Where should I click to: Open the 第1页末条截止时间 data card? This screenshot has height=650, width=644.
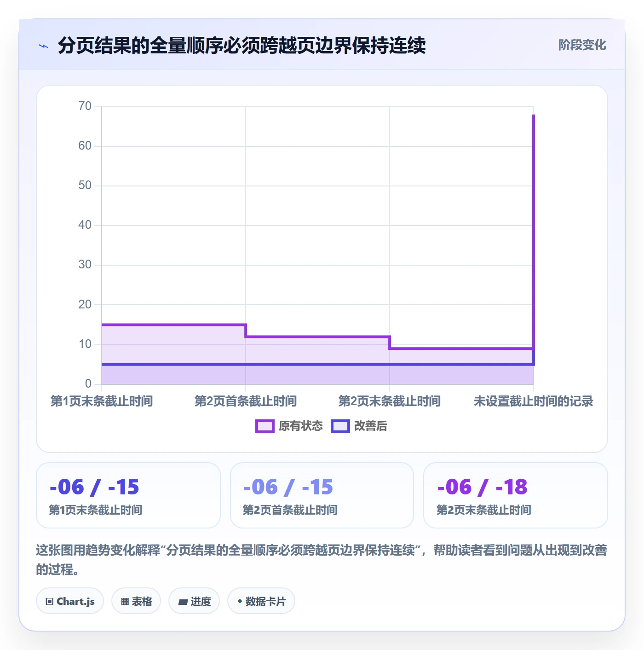tap(128, 495)
